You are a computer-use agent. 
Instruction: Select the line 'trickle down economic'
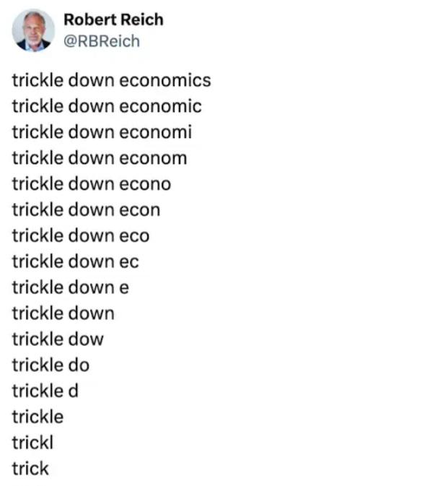tap(106, 106)
